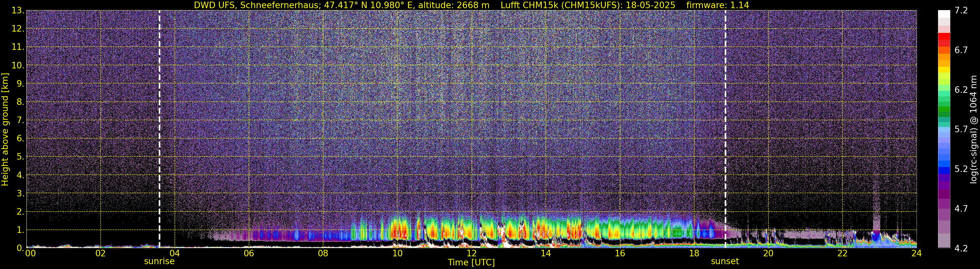Click the '5.2' colorbar value label
The width and height of the screenshot is (980, 269).
click(961, 169)
